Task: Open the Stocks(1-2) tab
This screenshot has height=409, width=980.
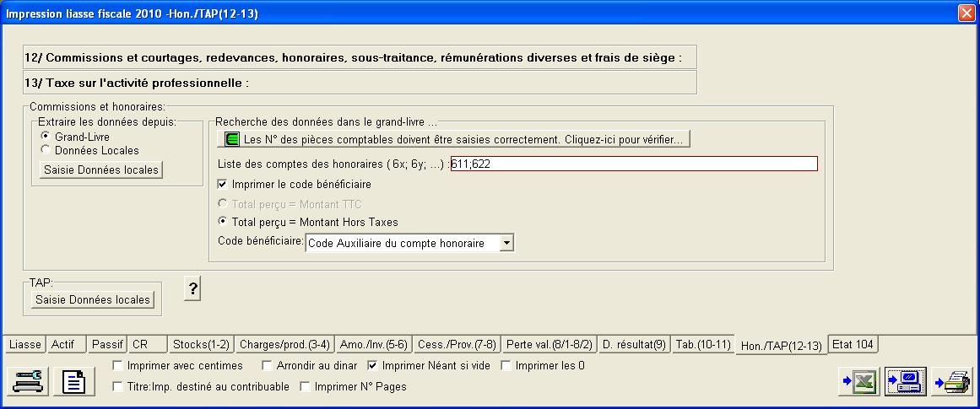Action: [x=200, y=344]
